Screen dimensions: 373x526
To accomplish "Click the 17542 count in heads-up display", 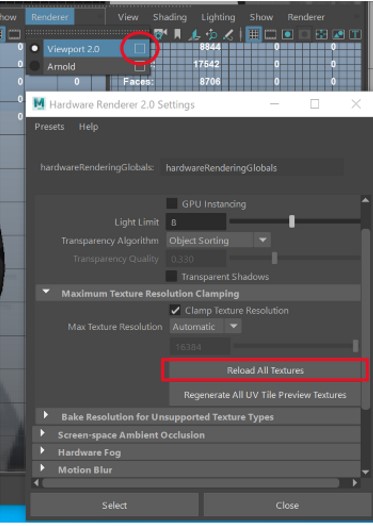I will point(207,64).
